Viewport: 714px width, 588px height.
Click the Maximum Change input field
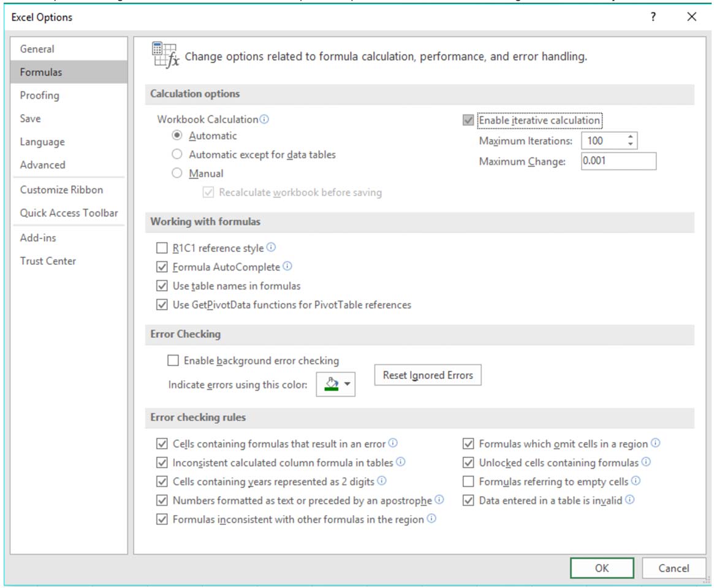tap(618, 161)
